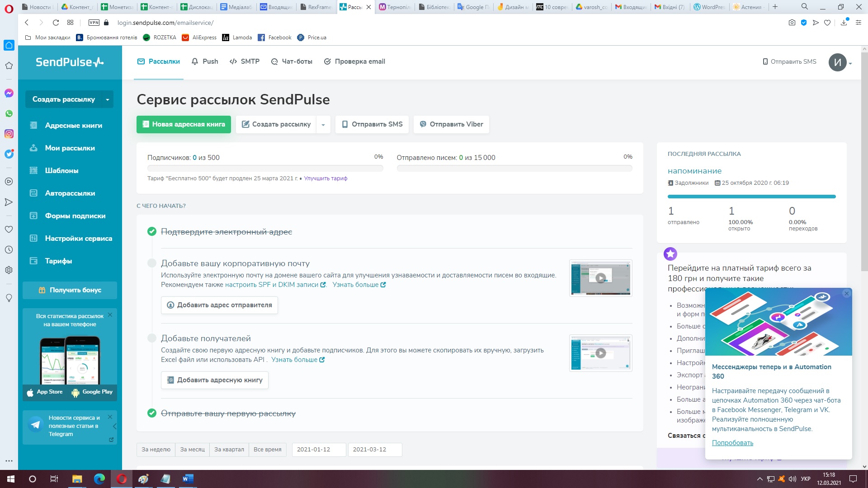868x488 pixels.
Task: Expand dropdown arrow beside Создать рассылку button
Action: click(323, 125)
